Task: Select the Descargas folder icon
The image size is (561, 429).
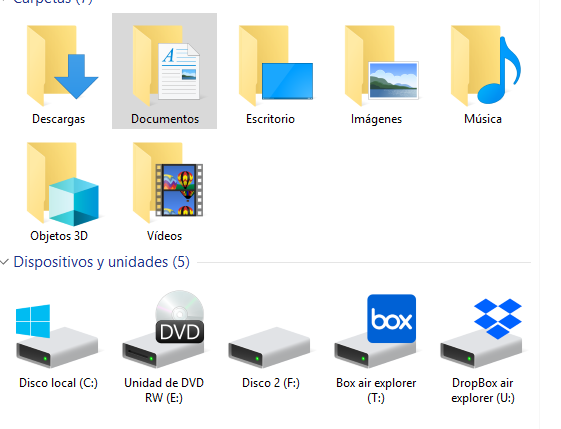Action: [x=62, y=65]
